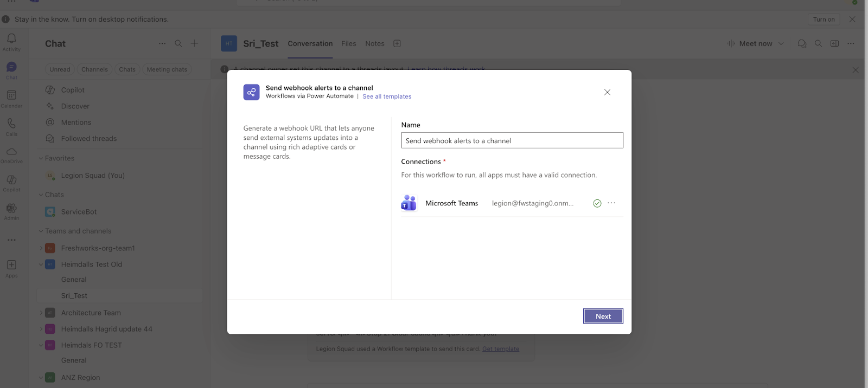Open OneDrive in the sidebar
This screenshot has width=868, height=388.
coord(11,156)
